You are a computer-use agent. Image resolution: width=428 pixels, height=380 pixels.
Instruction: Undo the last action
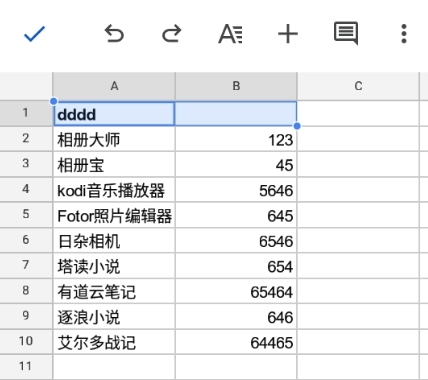(x=114, y=34)
